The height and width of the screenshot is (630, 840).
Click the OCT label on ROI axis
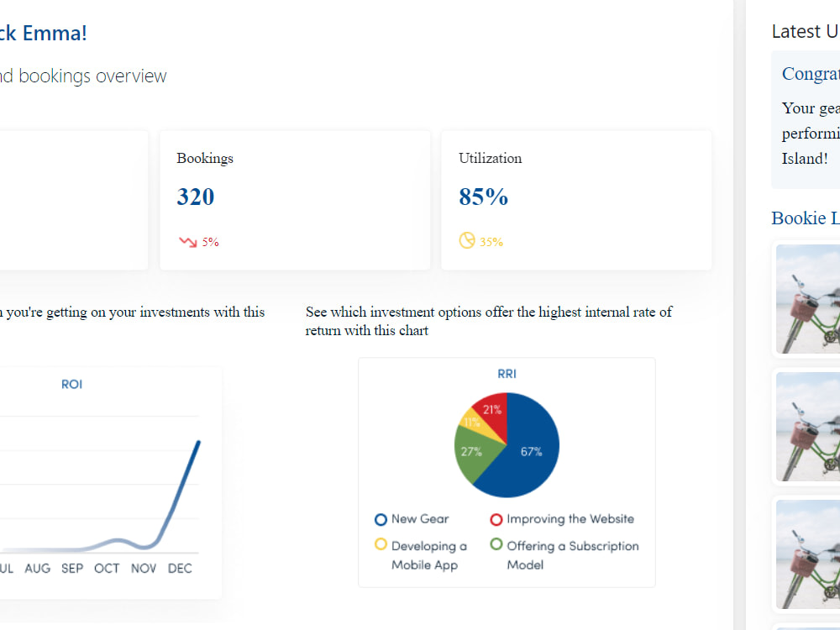point(107,569)
